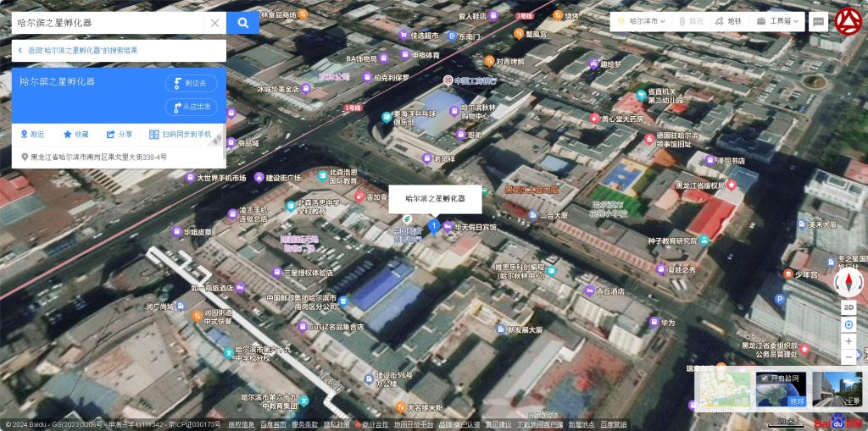
Task: Click the 华为 store icon
Action: tap(654, 322)
